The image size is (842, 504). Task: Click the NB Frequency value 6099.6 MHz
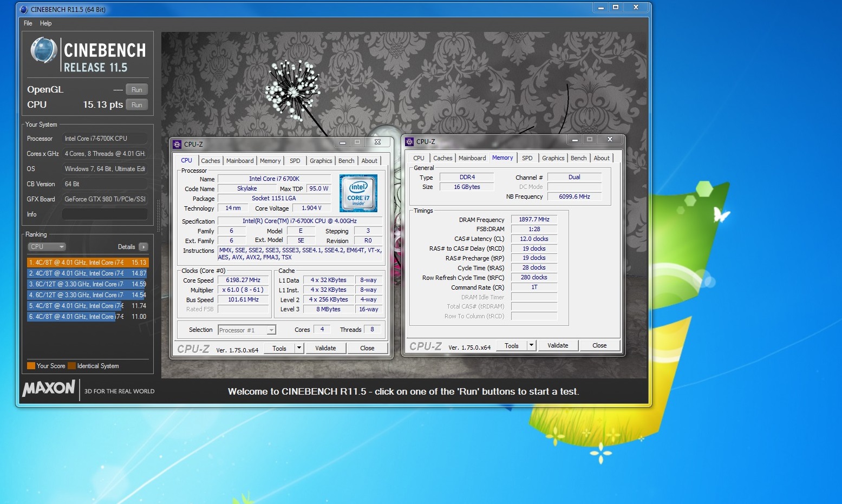coord(575,197)
